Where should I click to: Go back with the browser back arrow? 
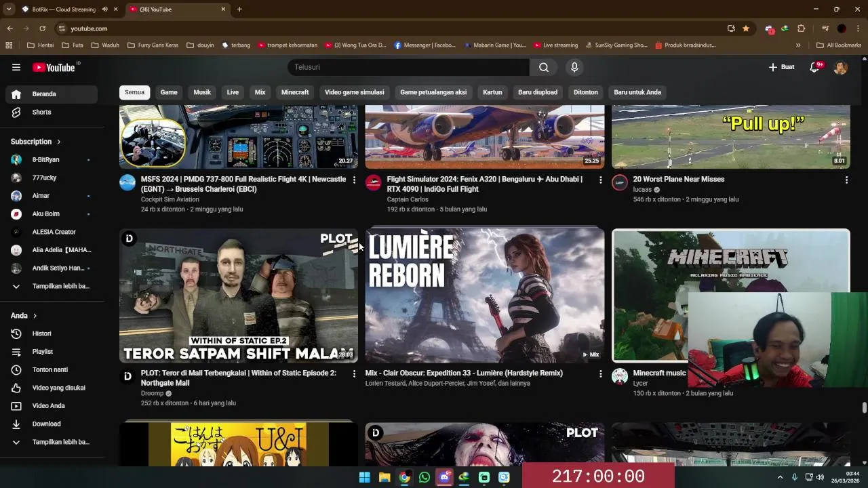pos(9,28)
